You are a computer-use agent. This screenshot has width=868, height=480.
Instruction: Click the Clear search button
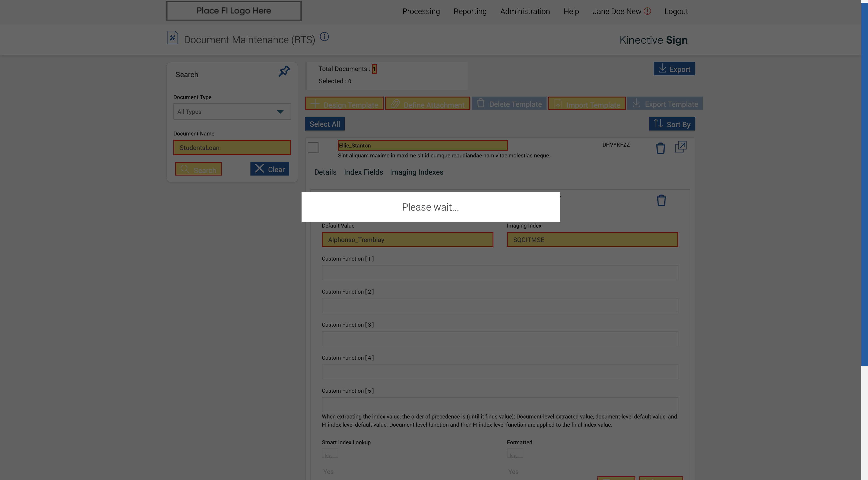pyautogui.click(x=270, y=169)
